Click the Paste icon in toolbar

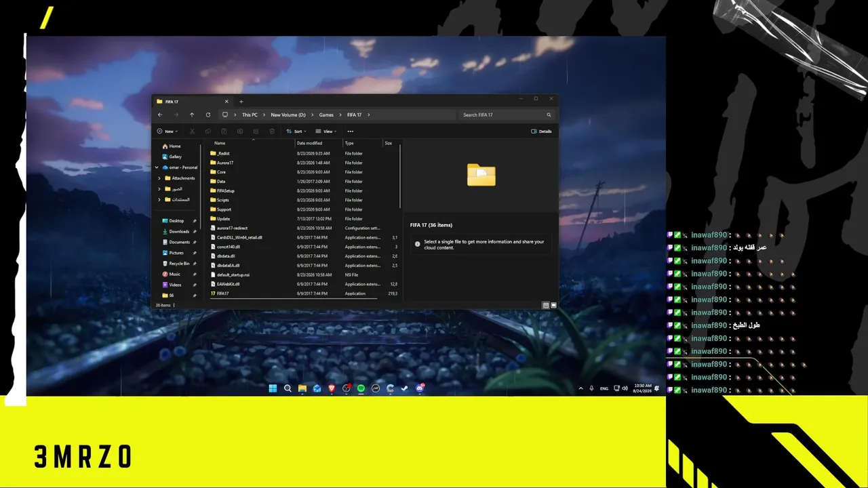pos(224,131)
